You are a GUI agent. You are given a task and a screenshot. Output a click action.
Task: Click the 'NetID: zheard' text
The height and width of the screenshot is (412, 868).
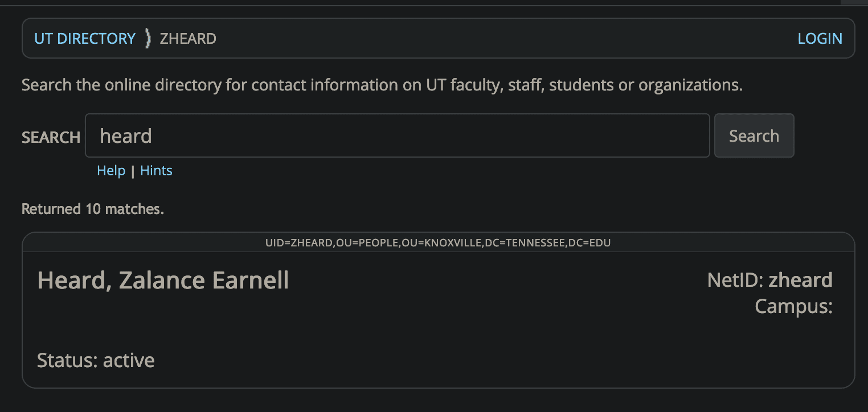click(x=769, y=280)
